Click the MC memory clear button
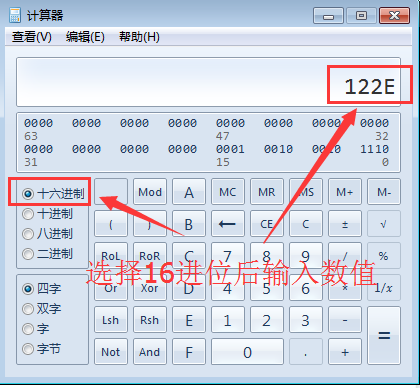420x388 pixels. [x=228, y=192]
